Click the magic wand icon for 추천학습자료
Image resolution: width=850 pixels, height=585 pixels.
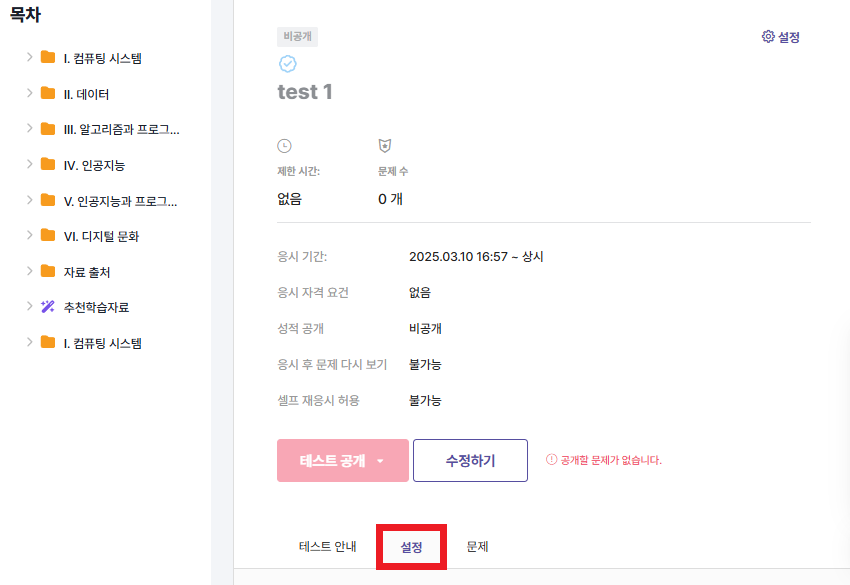(x=48, y=307)
